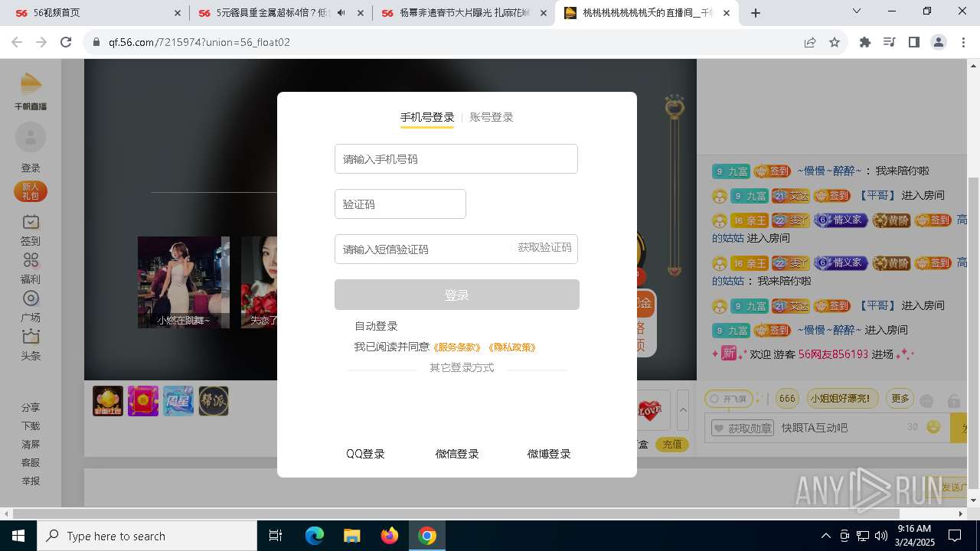Open Chrome profile avatar

(939, 43)
